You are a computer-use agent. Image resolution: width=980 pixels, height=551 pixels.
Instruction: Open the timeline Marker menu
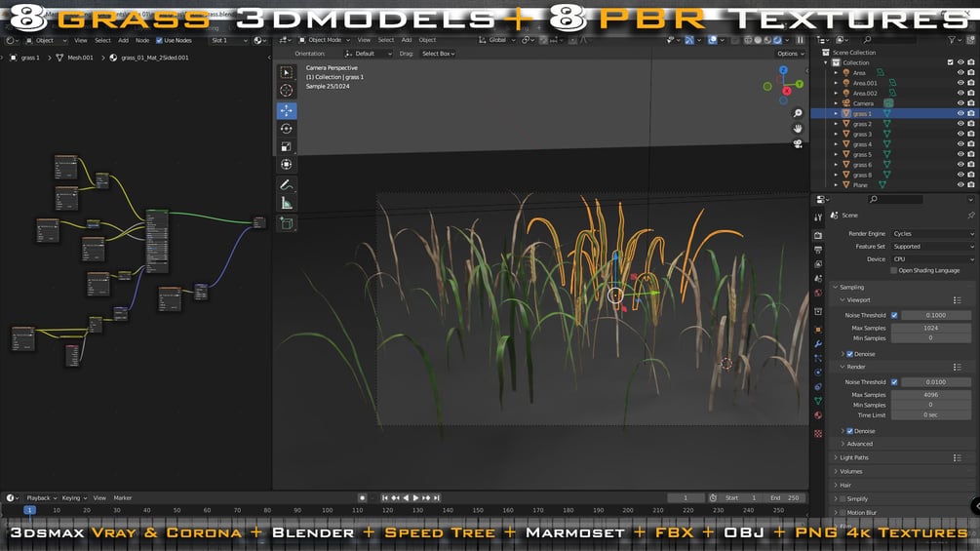123,498
